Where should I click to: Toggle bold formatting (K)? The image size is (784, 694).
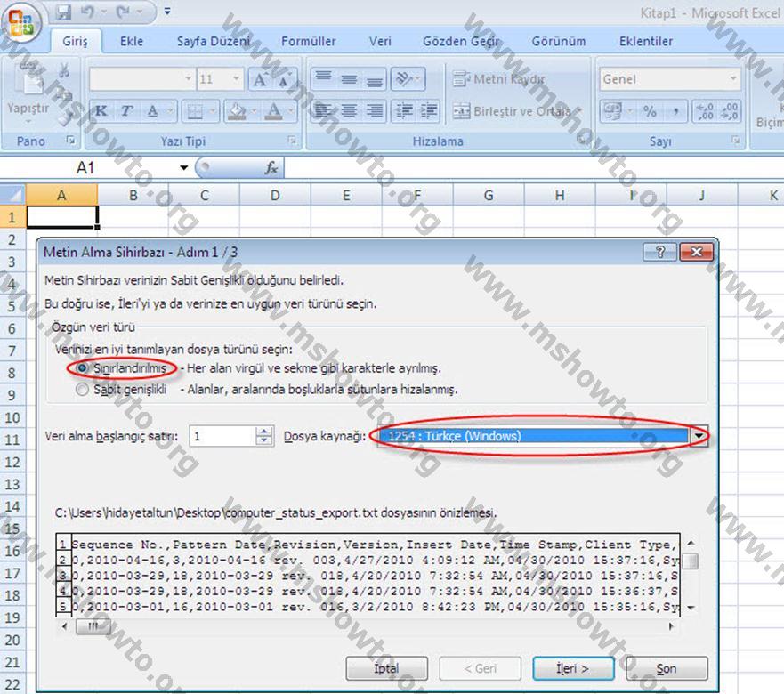[101, 111]
